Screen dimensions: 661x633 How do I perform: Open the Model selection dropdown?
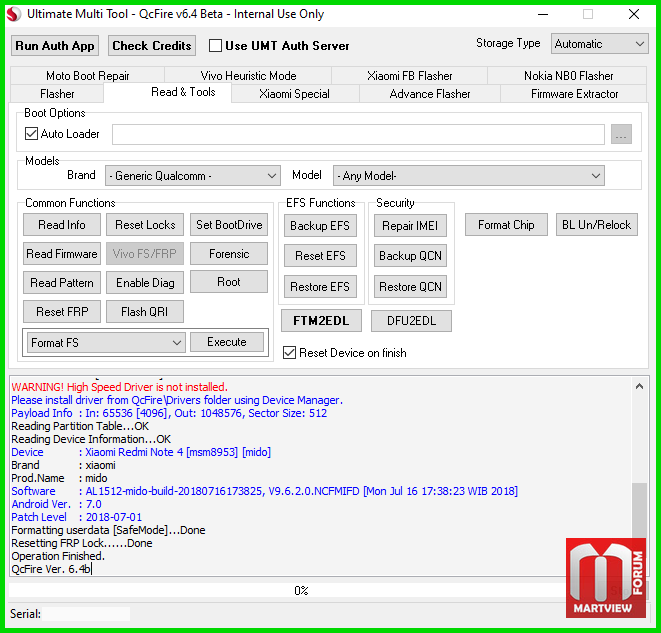pyautogui.click(x=468, y=176)
